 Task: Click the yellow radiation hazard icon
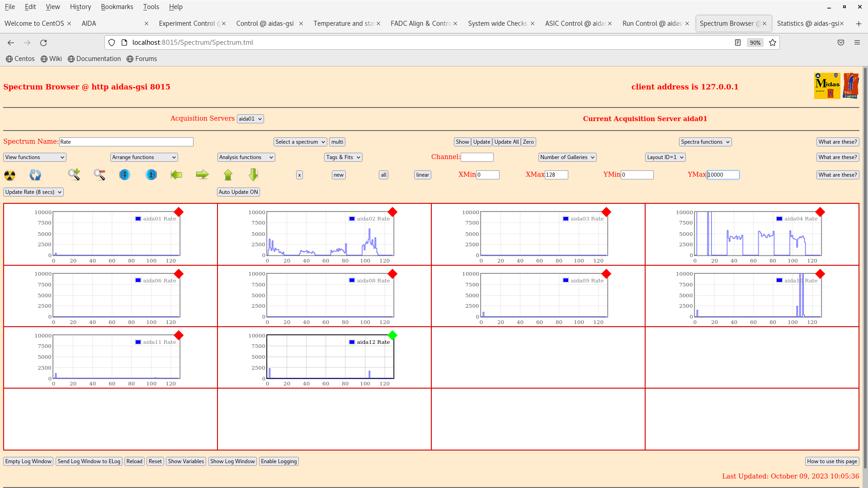click(x=9, y=175)
